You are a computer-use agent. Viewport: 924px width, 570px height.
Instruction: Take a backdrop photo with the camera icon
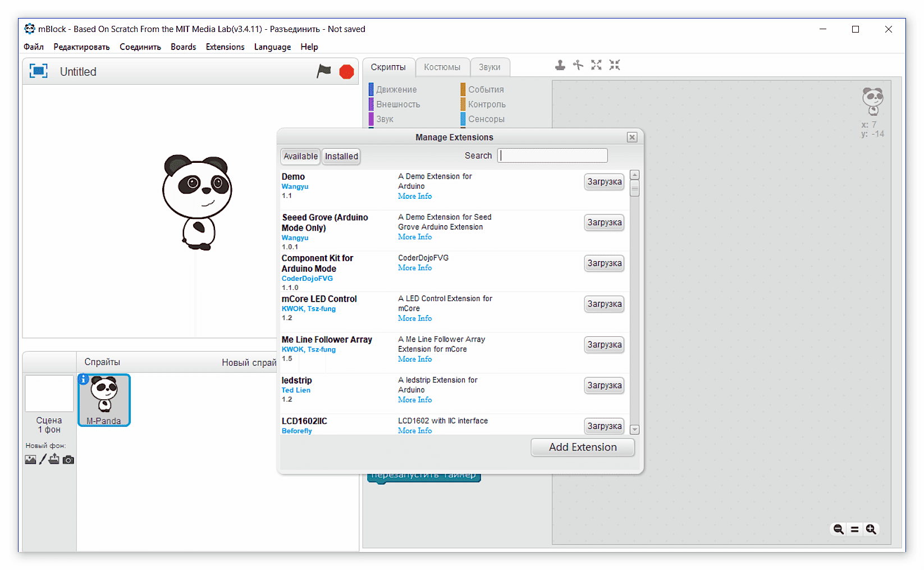click(68, 459)
